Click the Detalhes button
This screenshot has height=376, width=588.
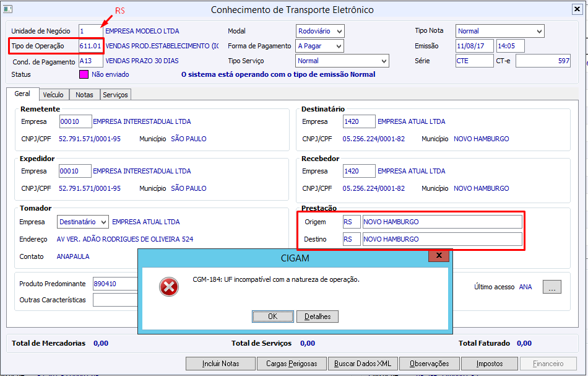tap(318, 317)
